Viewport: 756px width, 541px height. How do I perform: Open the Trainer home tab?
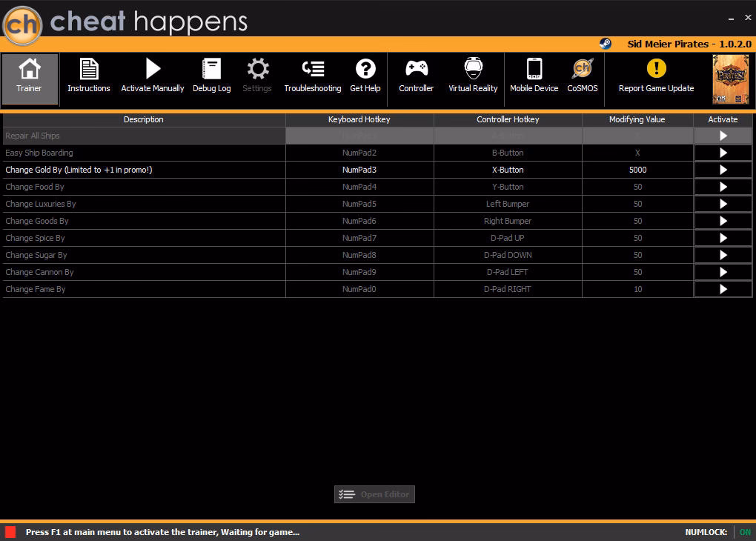[x=30, y=79]
